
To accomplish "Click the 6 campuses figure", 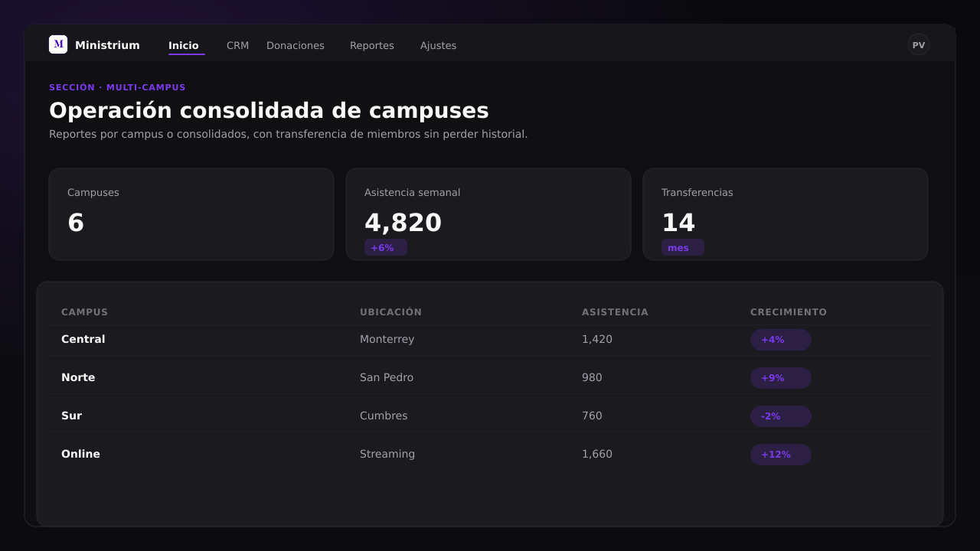I will click(x=76, y=223).
